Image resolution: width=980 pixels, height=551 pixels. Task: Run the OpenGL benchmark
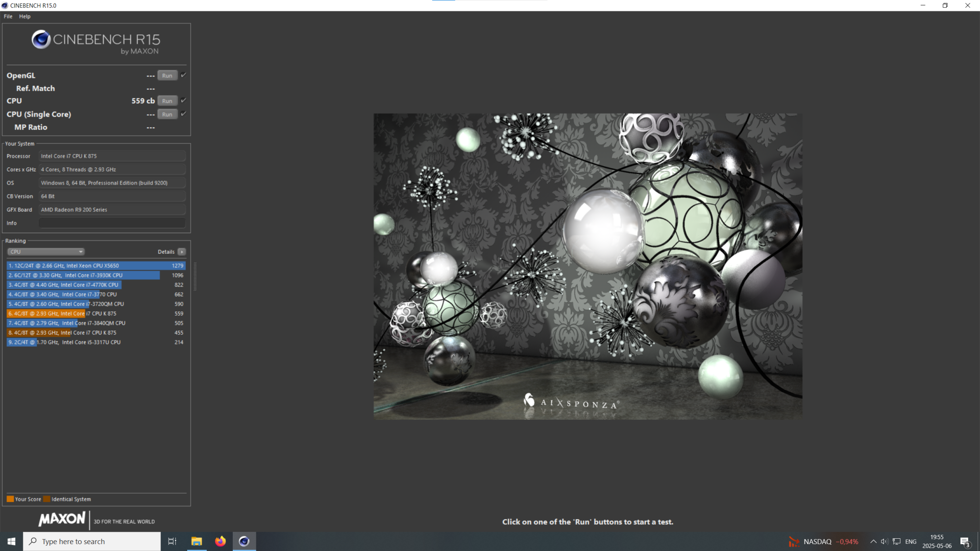tap(167, 75)
